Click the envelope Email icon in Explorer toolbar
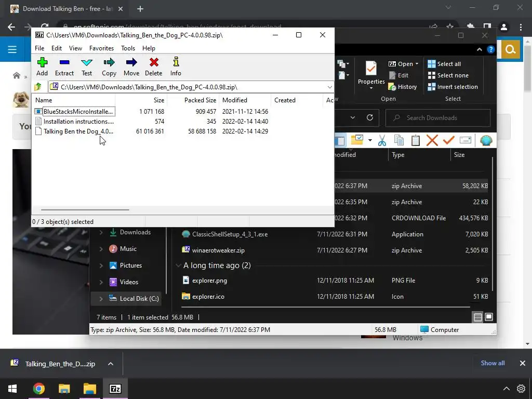Screen dimensions: 532x399 coord(465,140)
